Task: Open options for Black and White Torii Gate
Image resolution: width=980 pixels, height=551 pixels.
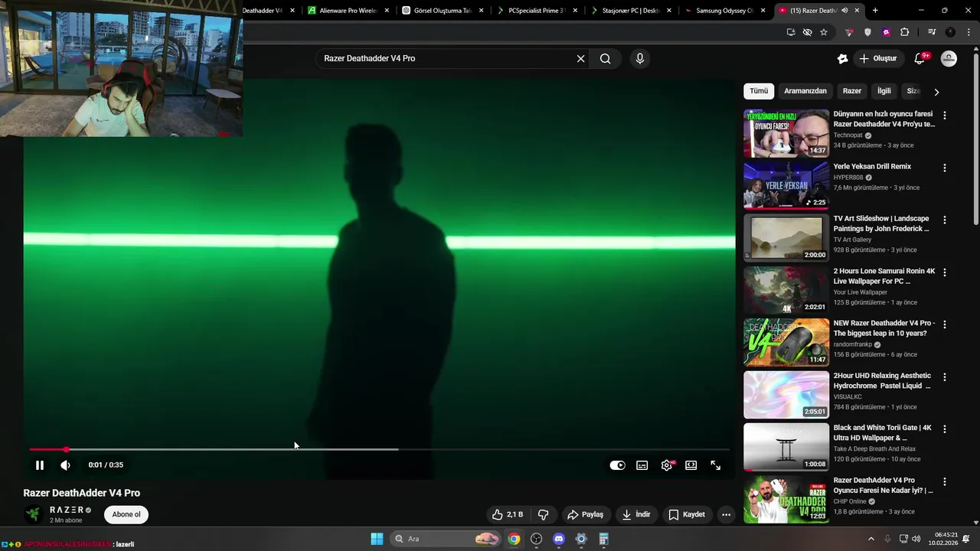Action: pos(944,429)
